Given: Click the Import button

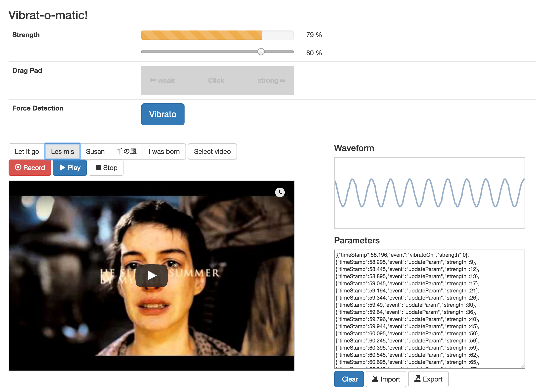Looking at the screenshot, I should coord(386,379).
